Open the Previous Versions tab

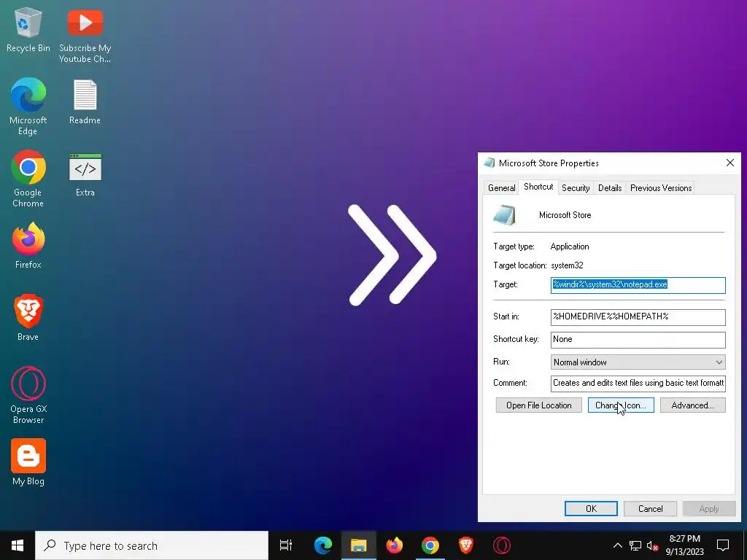[661, 187]
